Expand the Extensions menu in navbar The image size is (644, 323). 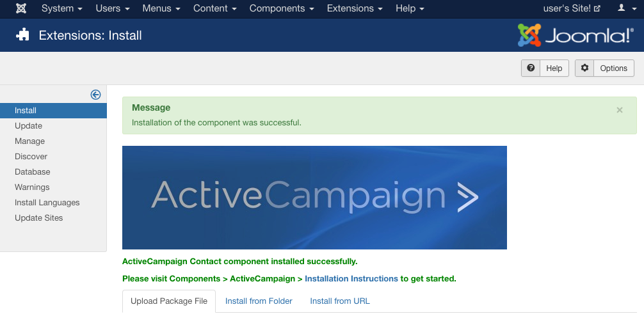click(355, 8)
